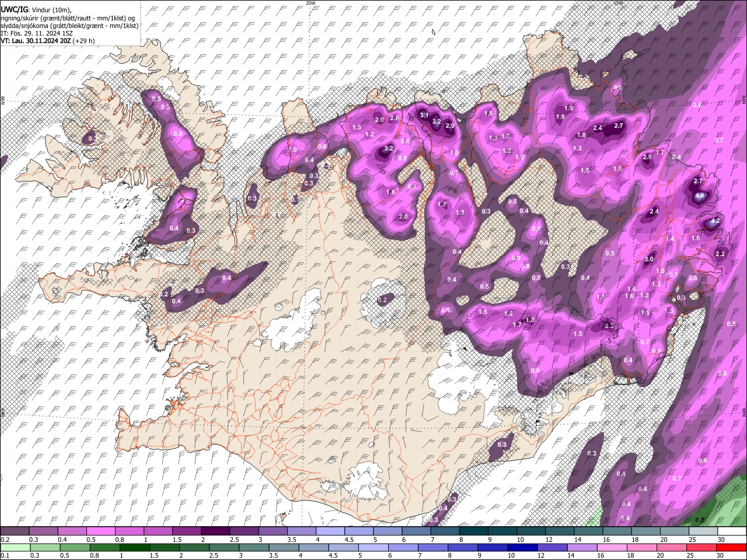Viewport: 747px width, 560px height.
Task: Select the light violet 14 swatch in lower legend
Action: pos(581,548)
